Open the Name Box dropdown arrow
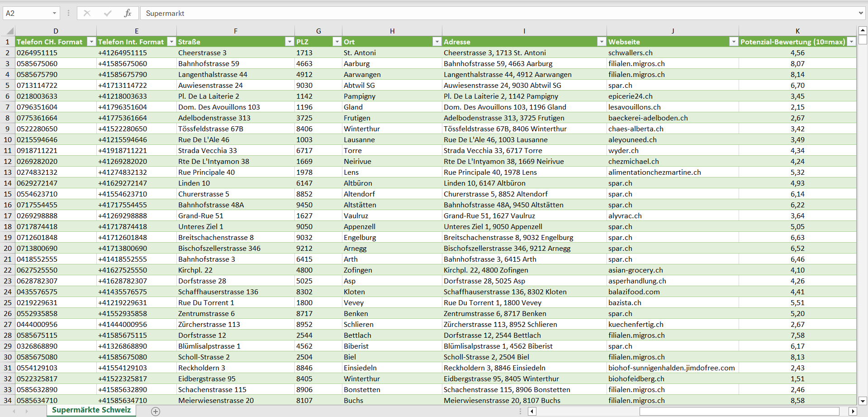Viewport: 868px width, 417px height. coord(54,13)
